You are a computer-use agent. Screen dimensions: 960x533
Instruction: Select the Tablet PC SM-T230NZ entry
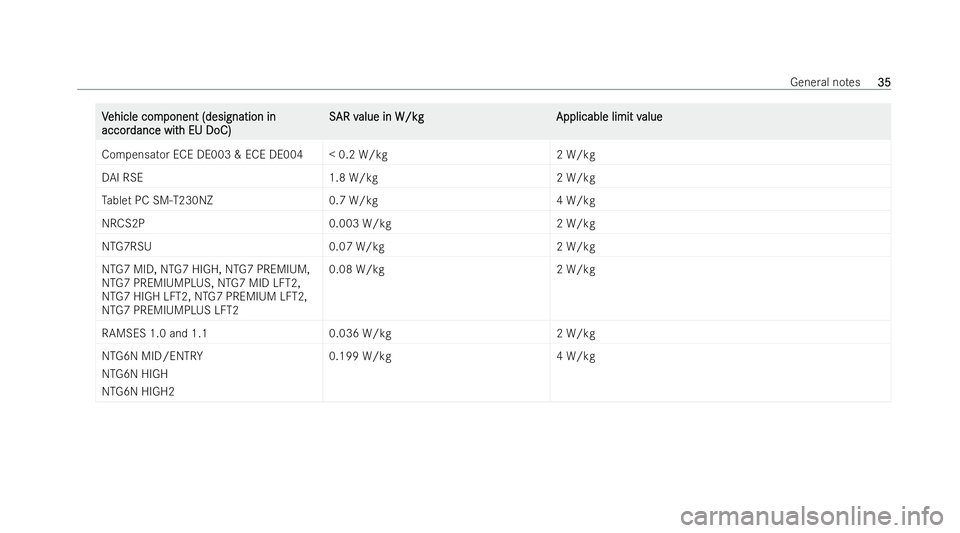(157, 200)
